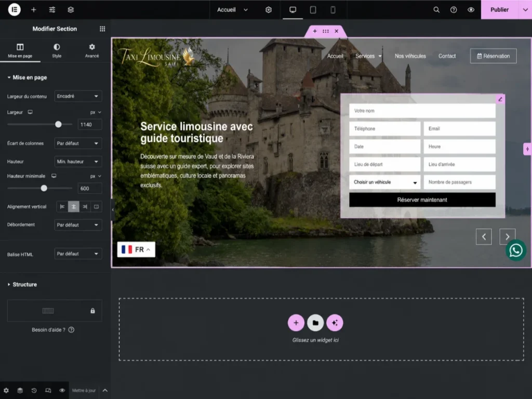Open the Débordement dropdown

pos(78,224)
